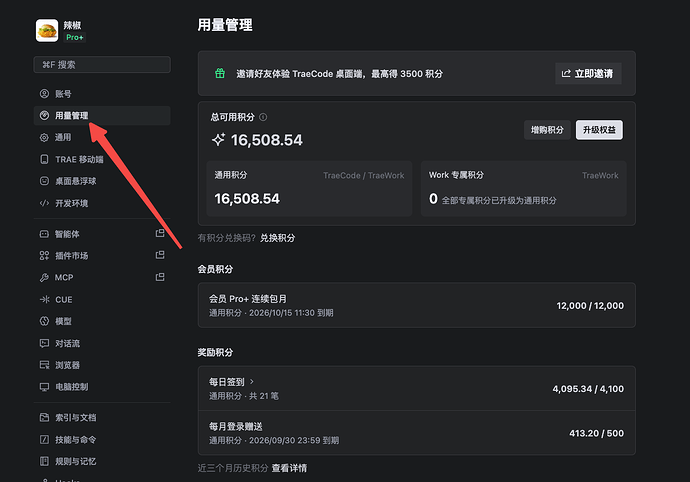The image size is (690, 482).
Task: Click the 技能与命令 slash icon
Action: (x=44, y=439)
